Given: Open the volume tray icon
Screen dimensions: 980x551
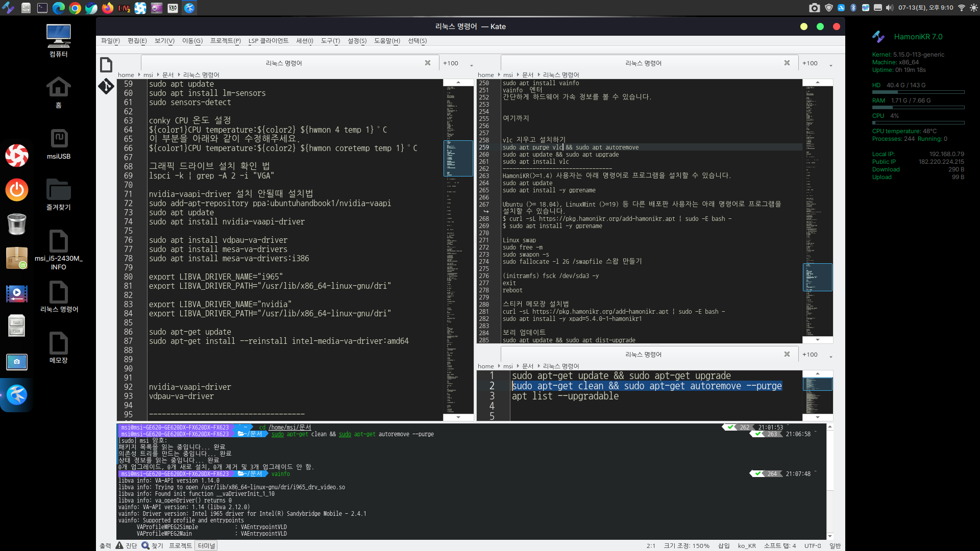Looking at the screenshot, I should coord(890,8).
